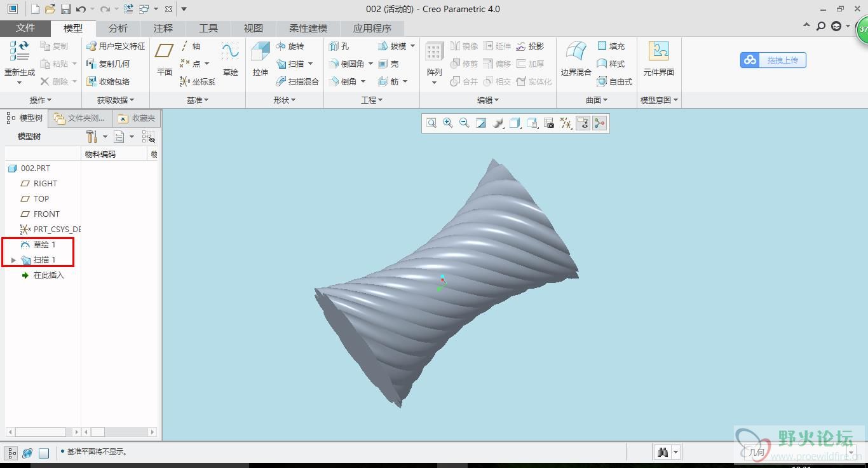Viewport: 868px width, 468px height.
Task: Select the 平面 datum plane tool
Action: click(165, 59)
